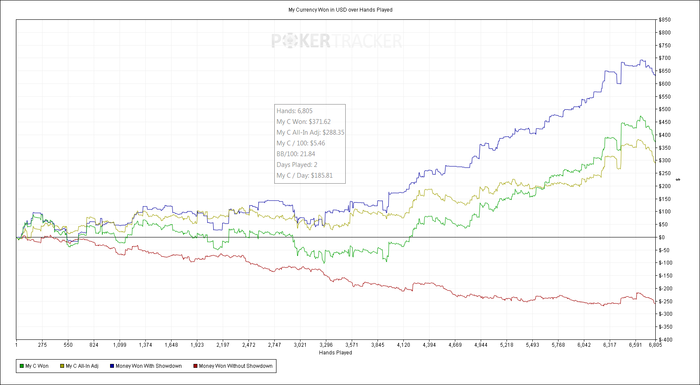Click the 1,374 tick on the hands axis

click(x=146, y=345)
